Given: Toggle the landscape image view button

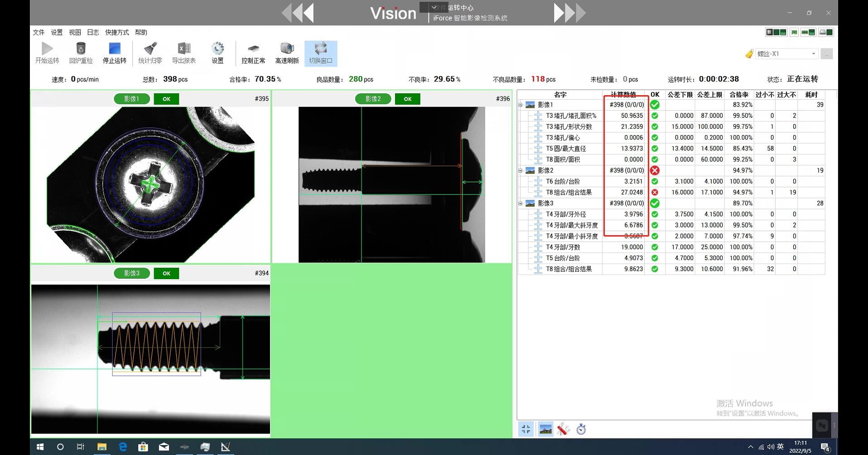Looking at the screenshot, I should point(545,429).
